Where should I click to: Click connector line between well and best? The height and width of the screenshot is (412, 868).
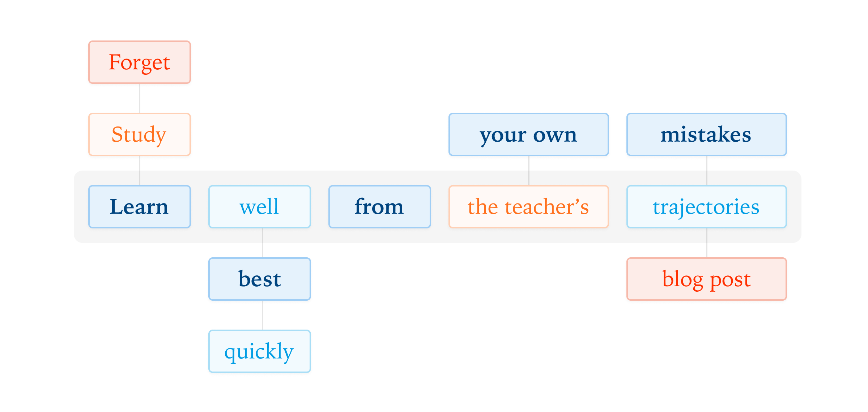point(263,243)
